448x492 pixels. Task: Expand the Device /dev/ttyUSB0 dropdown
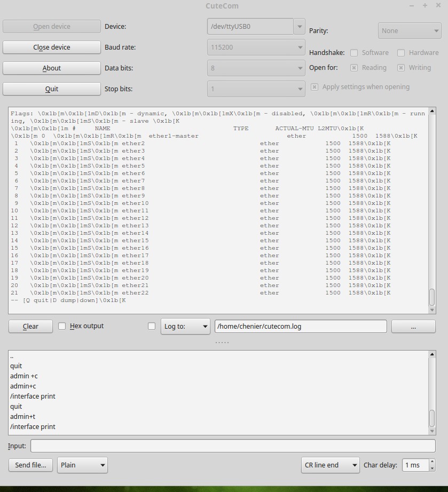[x=299, y=26]
